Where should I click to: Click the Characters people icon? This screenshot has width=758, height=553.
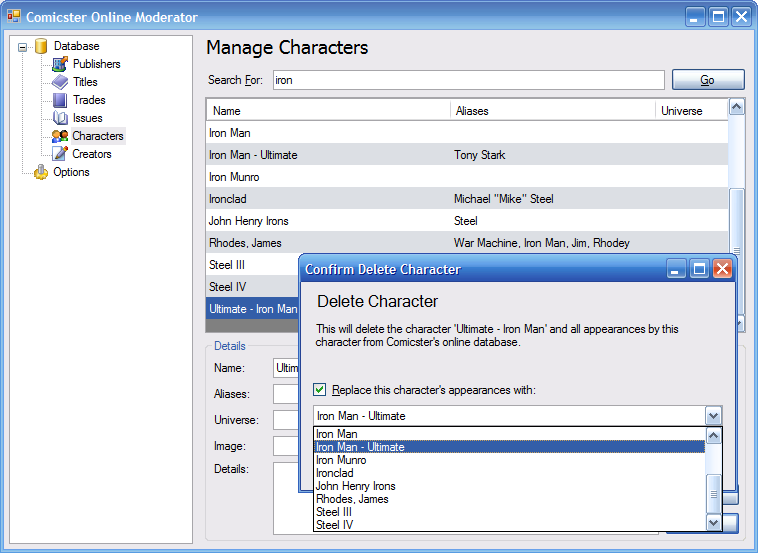(60, 136)
